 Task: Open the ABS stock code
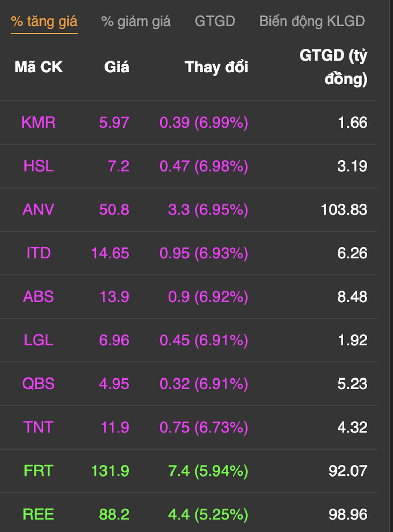[x=38, y=297]
